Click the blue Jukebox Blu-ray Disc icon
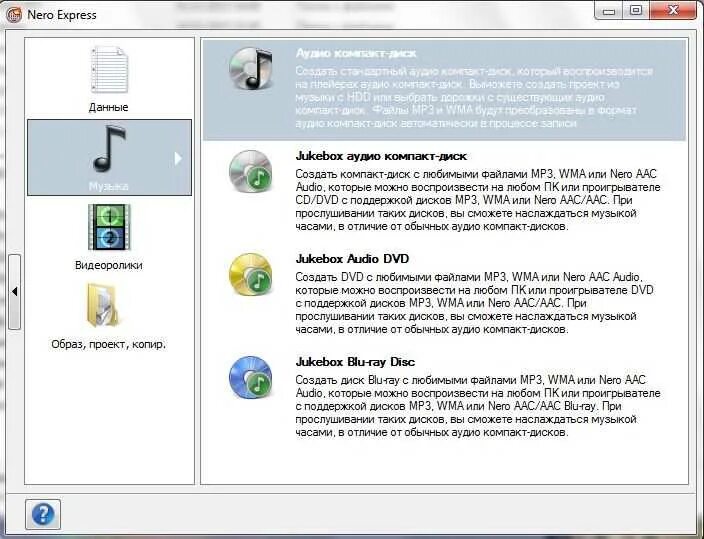704x539 pixels. [251, 377]
